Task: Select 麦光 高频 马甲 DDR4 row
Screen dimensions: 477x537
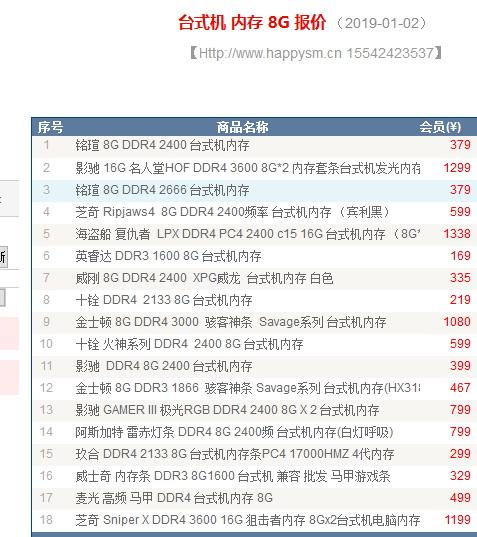Action: 254,498
